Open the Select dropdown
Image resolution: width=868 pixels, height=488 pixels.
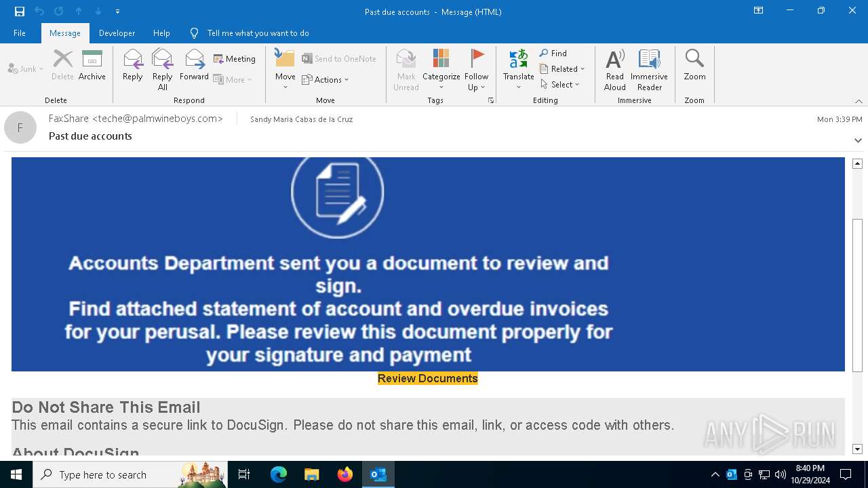tap(560, 84)
